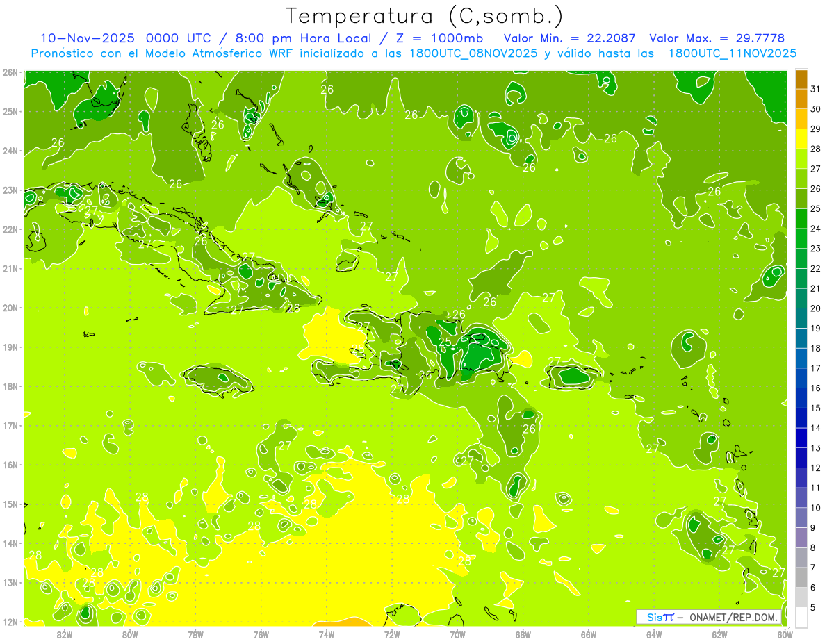Click the '74W' longitude axis label
This screenshot has width=834, height=644.
pos(327,634)
